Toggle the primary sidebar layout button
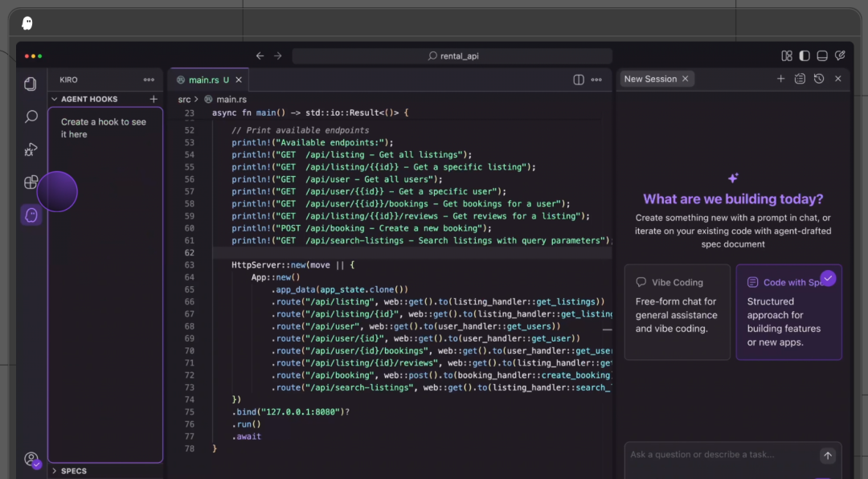 point(805,56)
